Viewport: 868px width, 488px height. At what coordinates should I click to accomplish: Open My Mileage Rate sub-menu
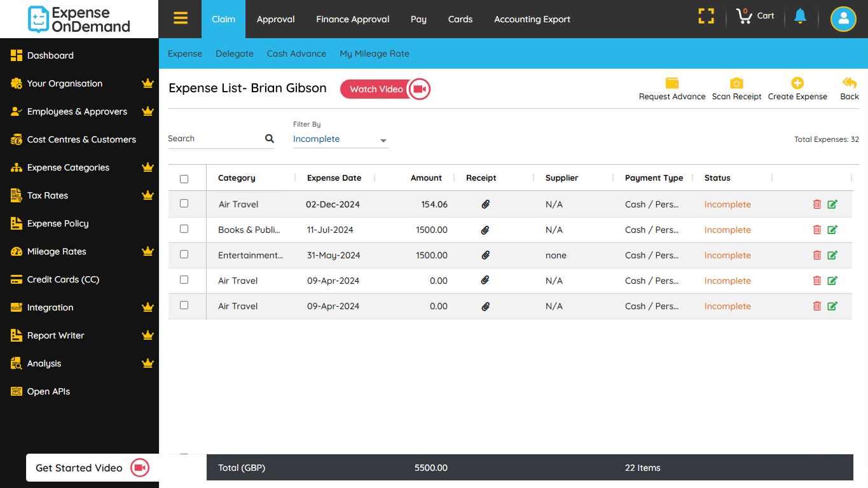pos(375,53)
